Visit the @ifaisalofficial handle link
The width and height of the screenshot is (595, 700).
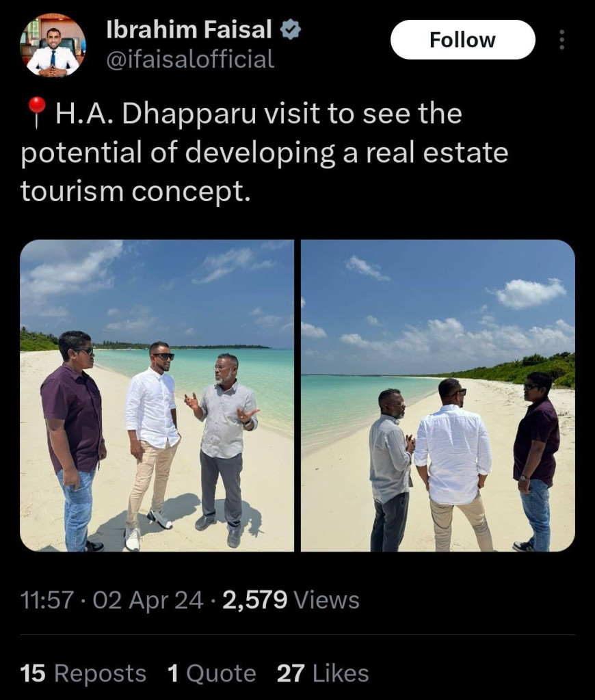click(x=190, y=59)
